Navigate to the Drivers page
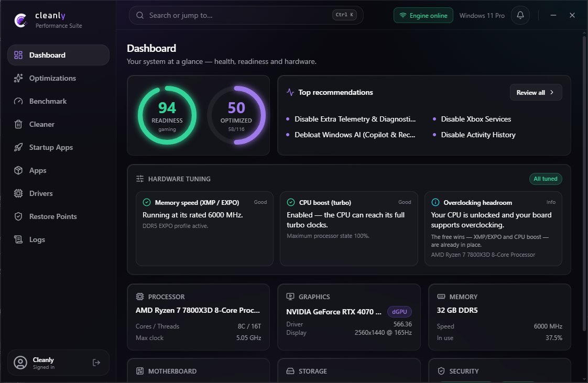This screenshot has height=383, width=588. pos(59,193)
